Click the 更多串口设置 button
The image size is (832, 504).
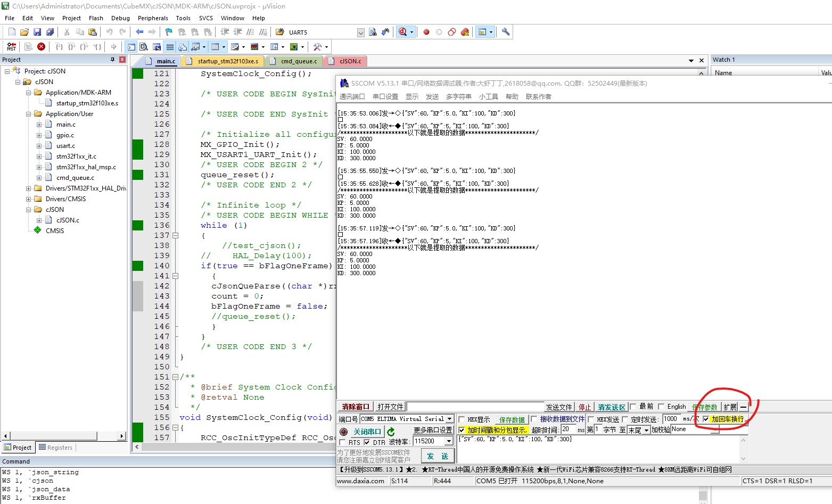click(433, 430)
